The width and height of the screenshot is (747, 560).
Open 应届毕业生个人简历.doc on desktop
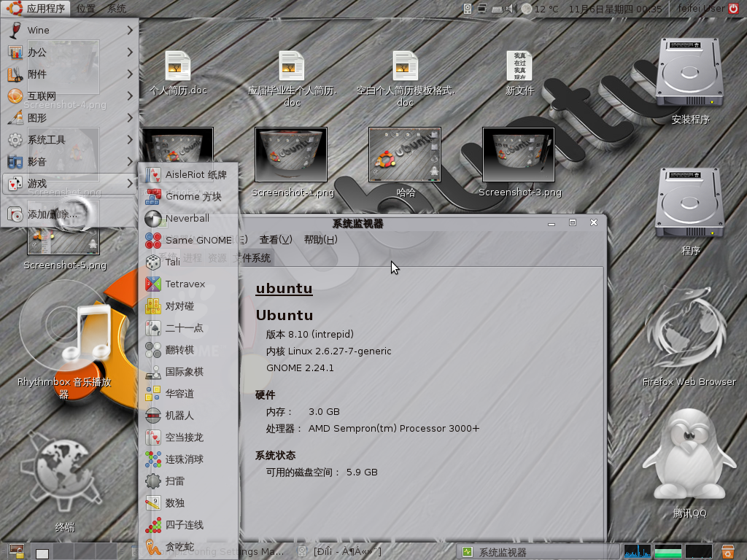[x=292, y=79]
